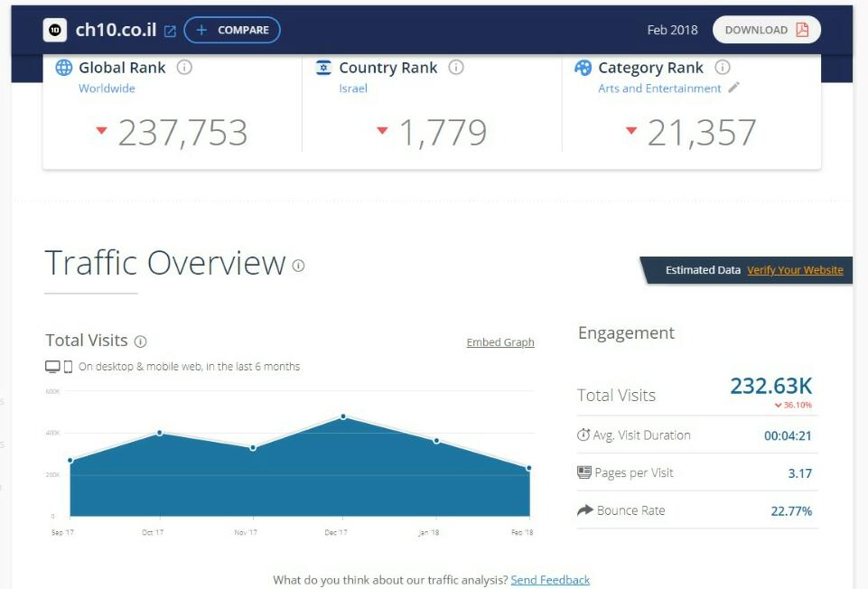Select the Arts and Entertainment category link
868x589 pixels.
tap(659, 89)
